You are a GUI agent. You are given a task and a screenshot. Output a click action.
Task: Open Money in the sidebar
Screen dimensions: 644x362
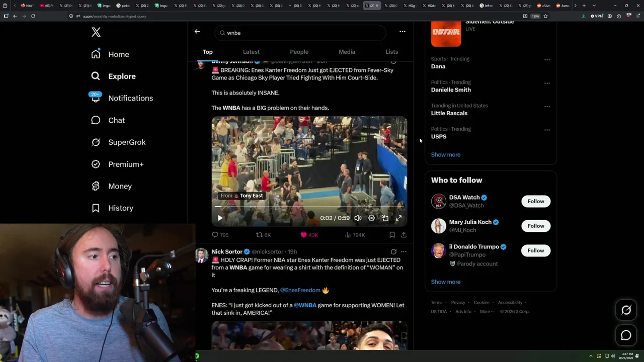point(111,186)
